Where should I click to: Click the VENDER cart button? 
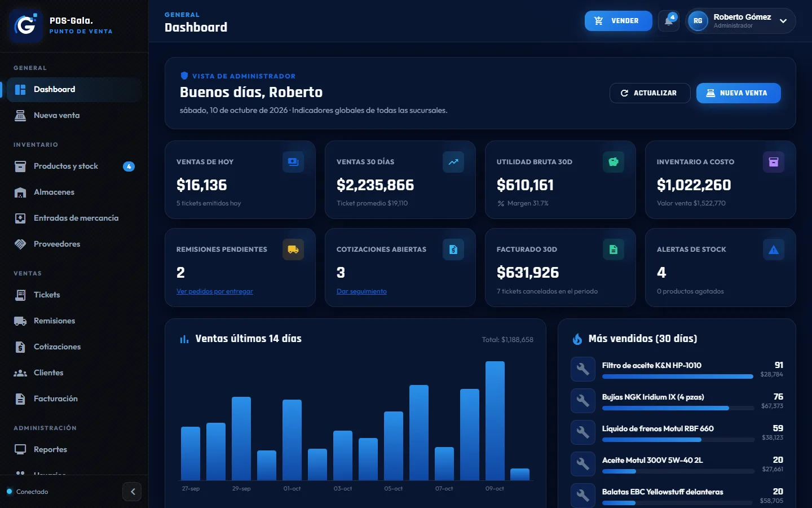tap(618, 21)
